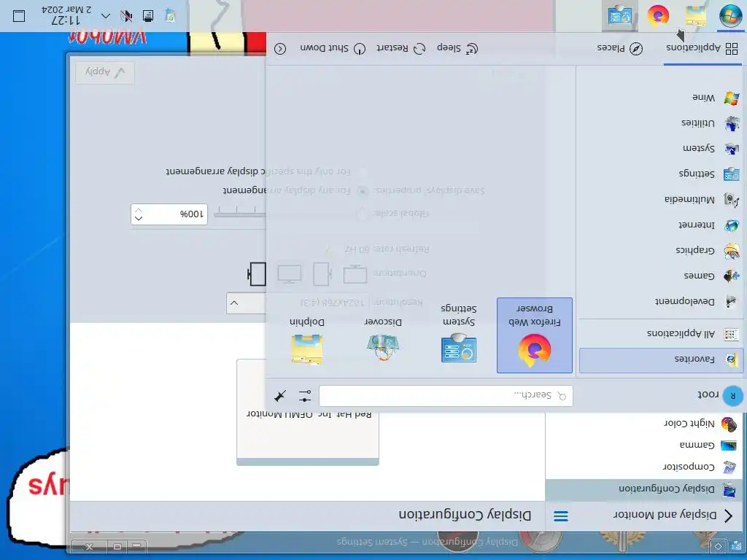The width and height of the screenshot is (747, 560).
Task: Open the Wine category
Action: coord(660,98)
